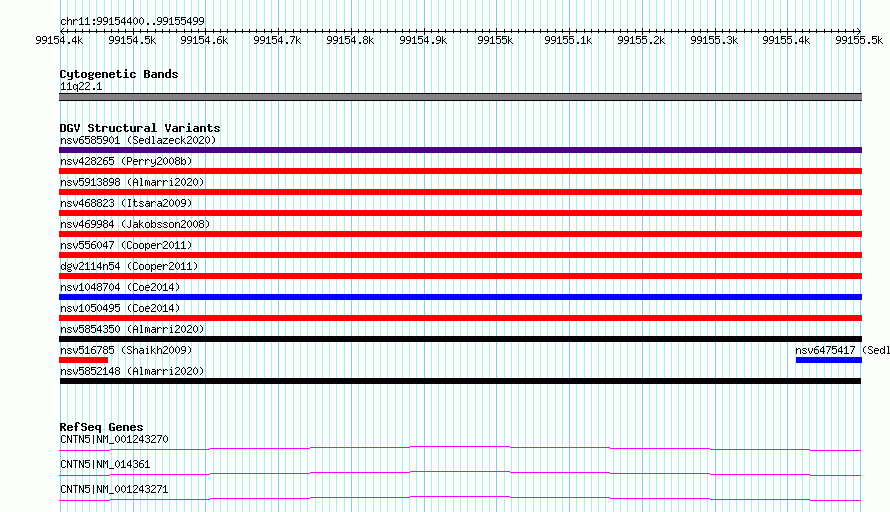Click the 99155.1k ruler tick label
The height and width of the screenshot is (512, 890).
tap(568, 40)
